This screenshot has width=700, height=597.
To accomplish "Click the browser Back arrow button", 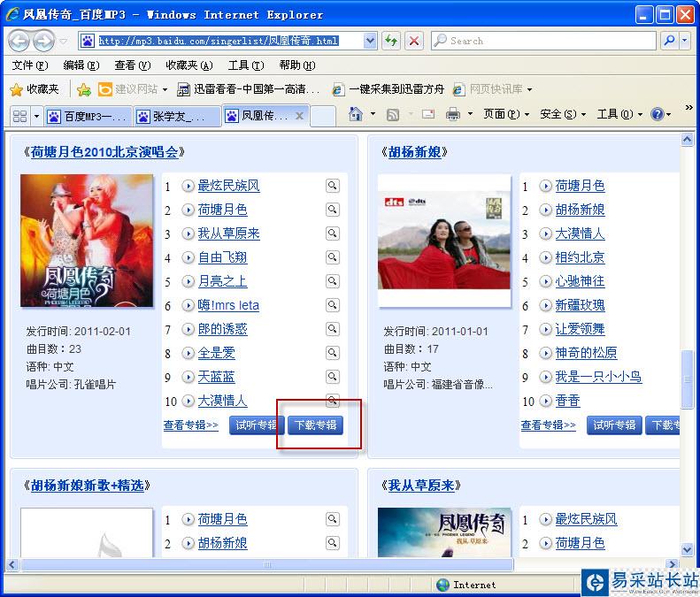I will pos(19,41).
